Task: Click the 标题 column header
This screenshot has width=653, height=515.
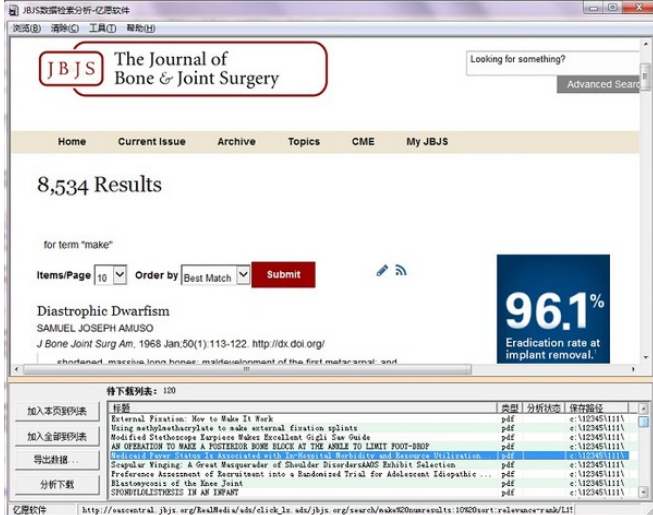Action: 303,408
